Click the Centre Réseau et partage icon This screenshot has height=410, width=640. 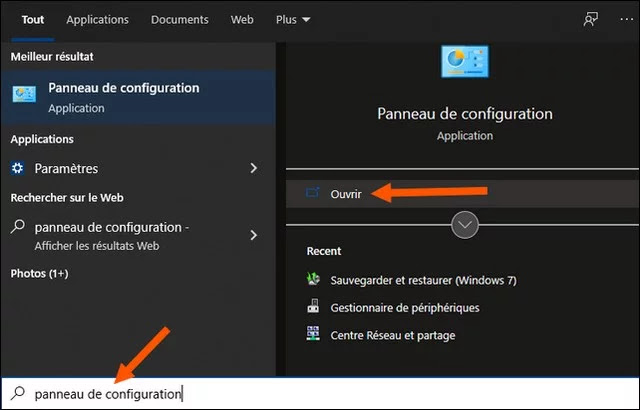313,333
